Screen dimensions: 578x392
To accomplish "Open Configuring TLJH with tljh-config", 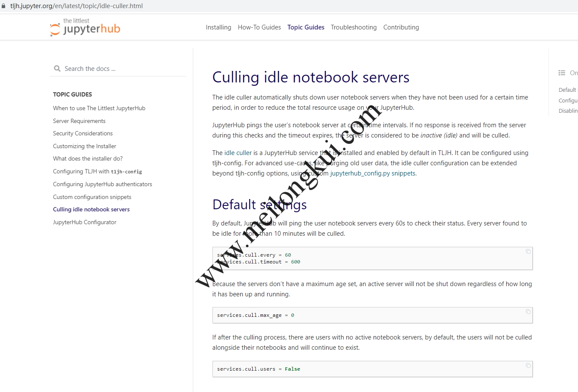I will [x=97, y=171].
